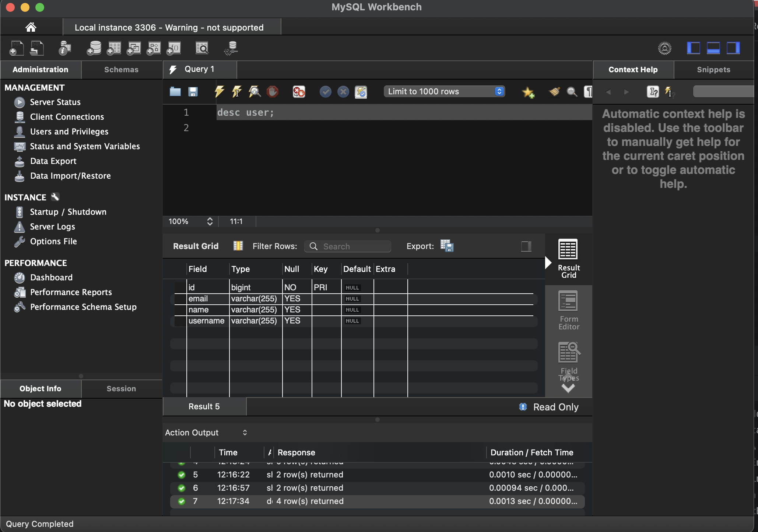Open the Action Output type dropdown

point(206,433)
